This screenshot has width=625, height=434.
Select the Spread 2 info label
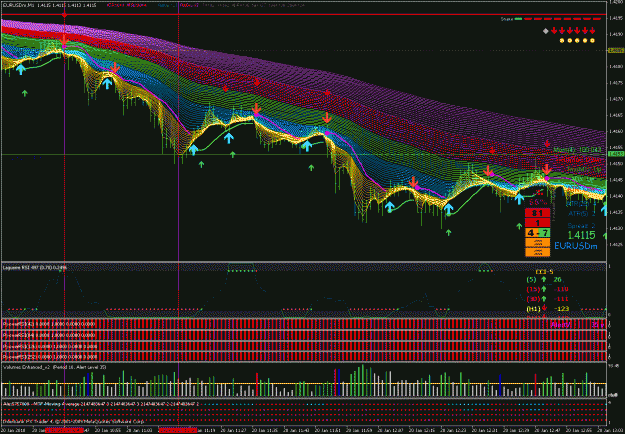[x=581, y=225]
